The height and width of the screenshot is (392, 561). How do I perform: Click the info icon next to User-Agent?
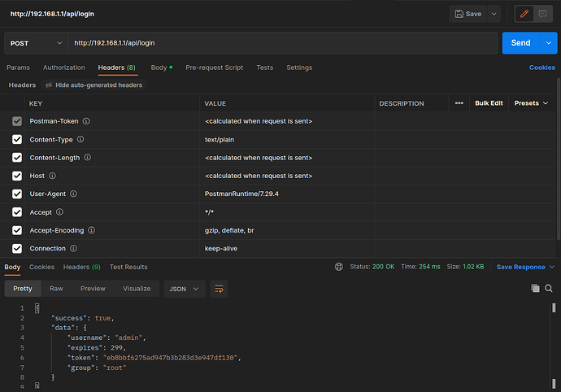point(73,194)
